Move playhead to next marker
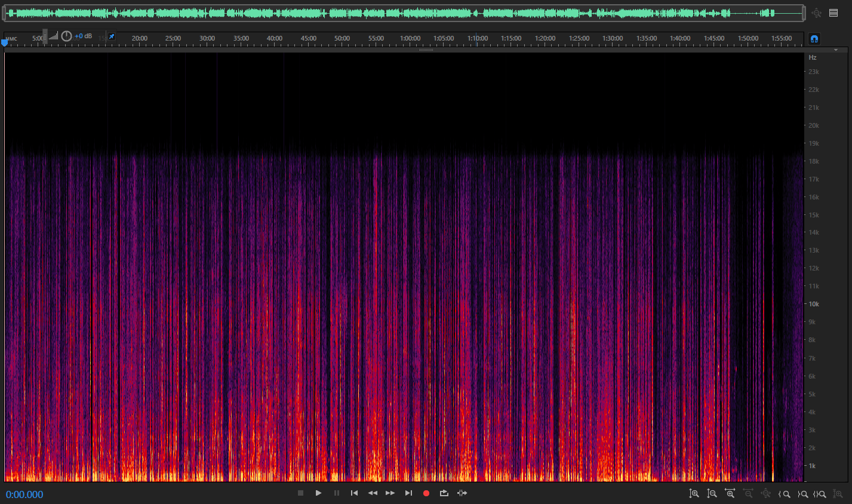Screen dimensions: 852x504 point(408,493)
